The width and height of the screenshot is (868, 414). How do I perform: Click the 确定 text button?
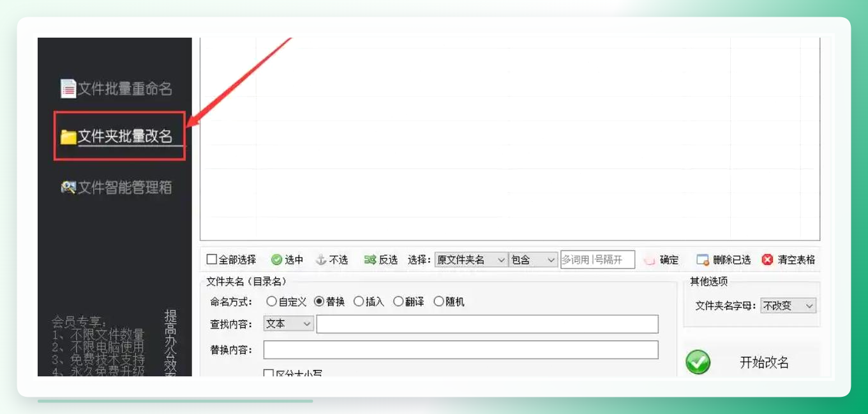click(669, 260)
